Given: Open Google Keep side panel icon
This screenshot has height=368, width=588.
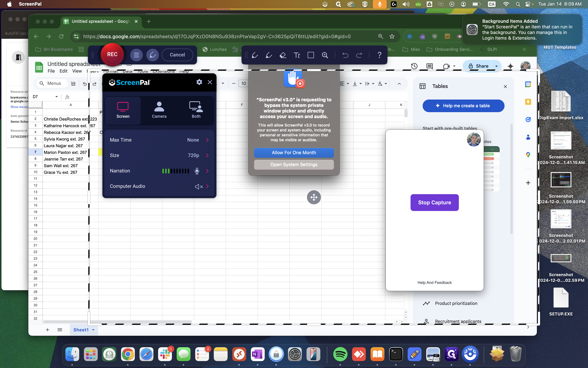Looking at the screenshot, I should pos(528,102).
